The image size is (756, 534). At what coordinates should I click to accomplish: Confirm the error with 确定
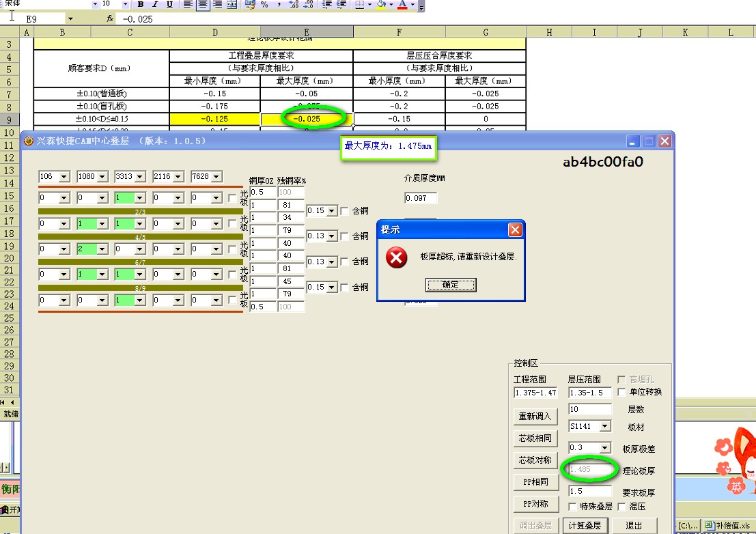coord(451,285)
